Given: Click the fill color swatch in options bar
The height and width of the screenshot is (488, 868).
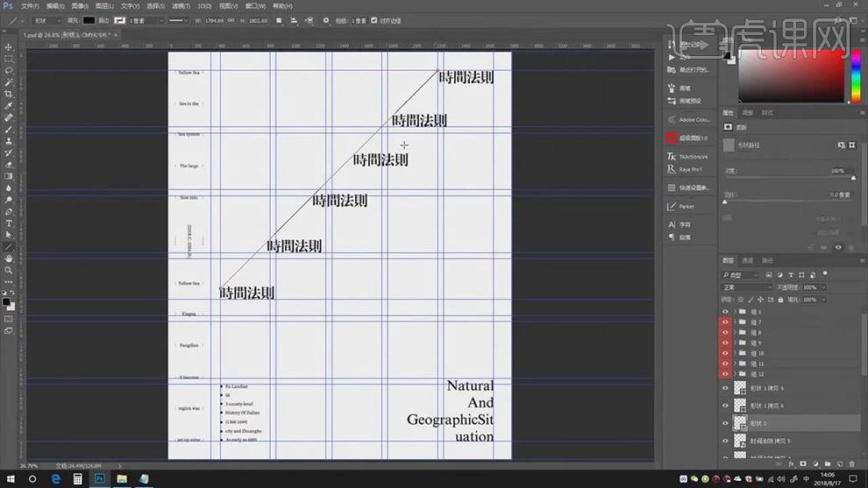Looking at the screenshot, I should pyautogui.click(x=89, y=20).
